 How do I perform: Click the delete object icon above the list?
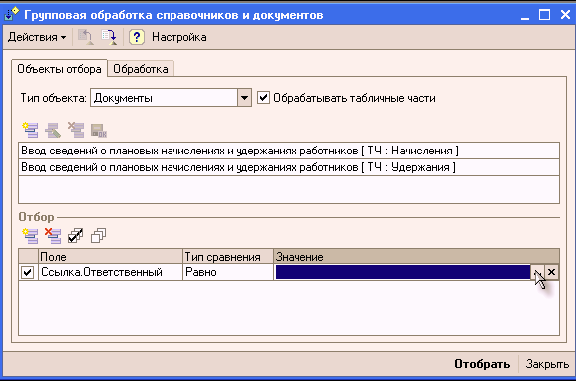(x=76, y=130)
